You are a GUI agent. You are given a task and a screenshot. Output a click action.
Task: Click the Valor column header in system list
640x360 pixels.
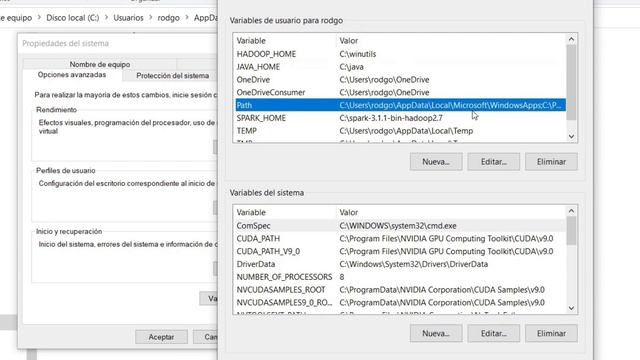349,212
